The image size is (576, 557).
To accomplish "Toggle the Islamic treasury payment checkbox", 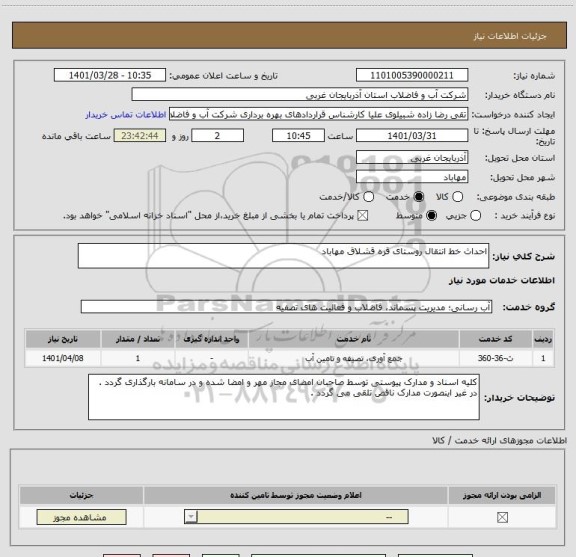I will [363, 216].
